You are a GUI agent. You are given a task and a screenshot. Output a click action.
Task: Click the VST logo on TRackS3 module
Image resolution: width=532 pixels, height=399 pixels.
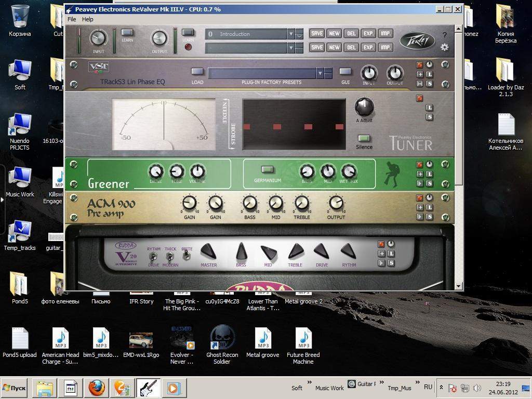pos(99,67)
